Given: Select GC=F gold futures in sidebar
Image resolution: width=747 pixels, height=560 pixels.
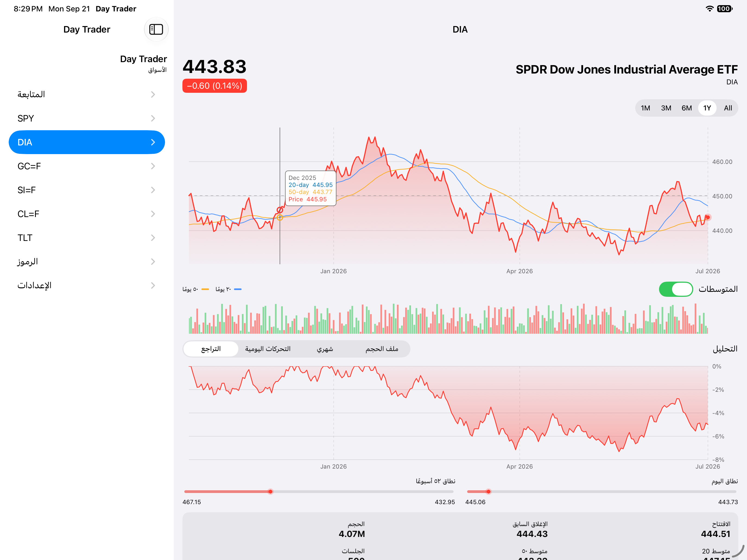Looking at the screenshot, I should pyautogui.click(x=87, y=166).
